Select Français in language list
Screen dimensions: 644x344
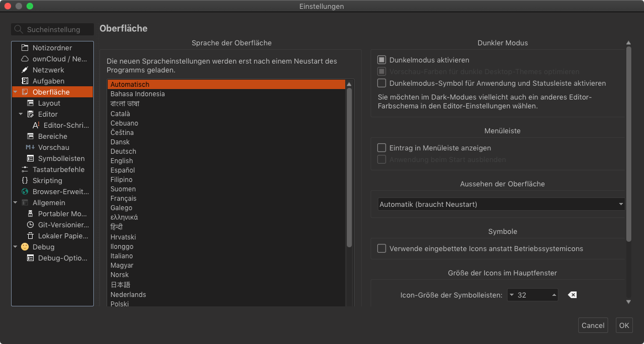click(226, 199)
